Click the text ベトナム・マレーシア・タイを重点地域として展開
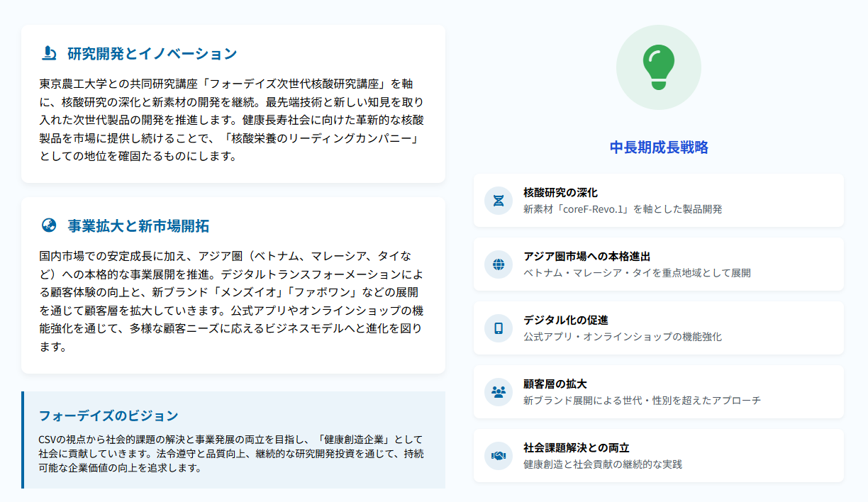The height and width of the screenshot is (502, 868). click(x=637, y=273)
